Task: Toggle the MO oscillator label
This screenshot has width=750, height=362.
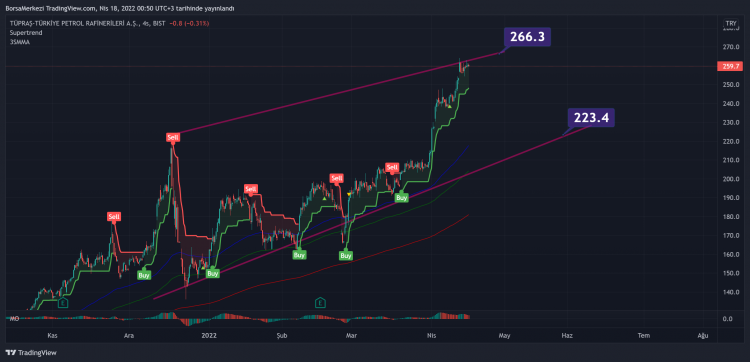Action: (13, 318)
